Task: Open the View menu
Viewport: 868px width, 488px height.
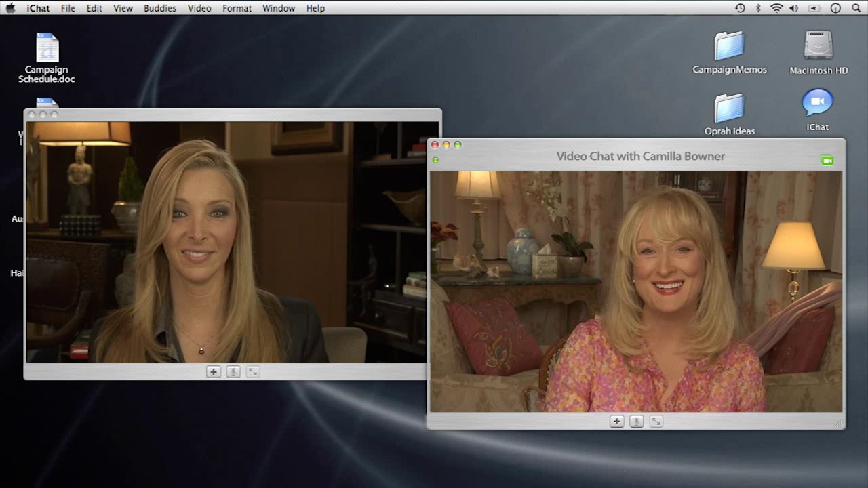Action: coord(123,8)
